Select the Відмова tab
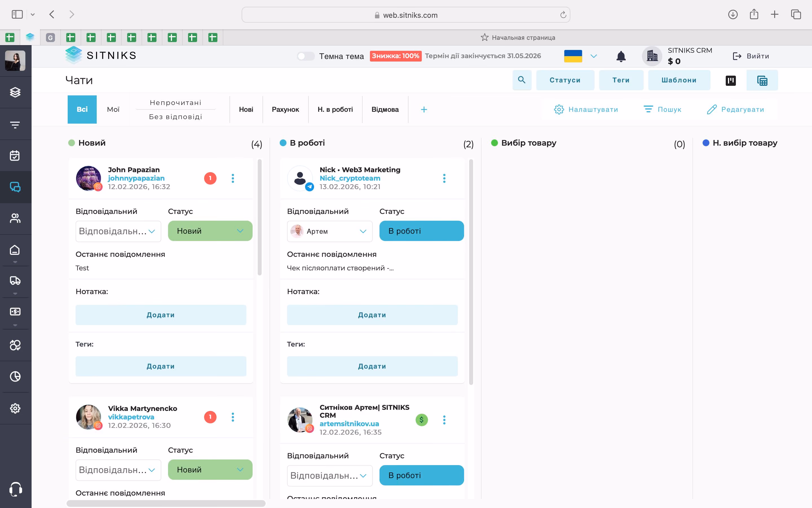Image resolution: width=812 pixels, height=508 pixels. pyautogui.click(x=385, y=110)
